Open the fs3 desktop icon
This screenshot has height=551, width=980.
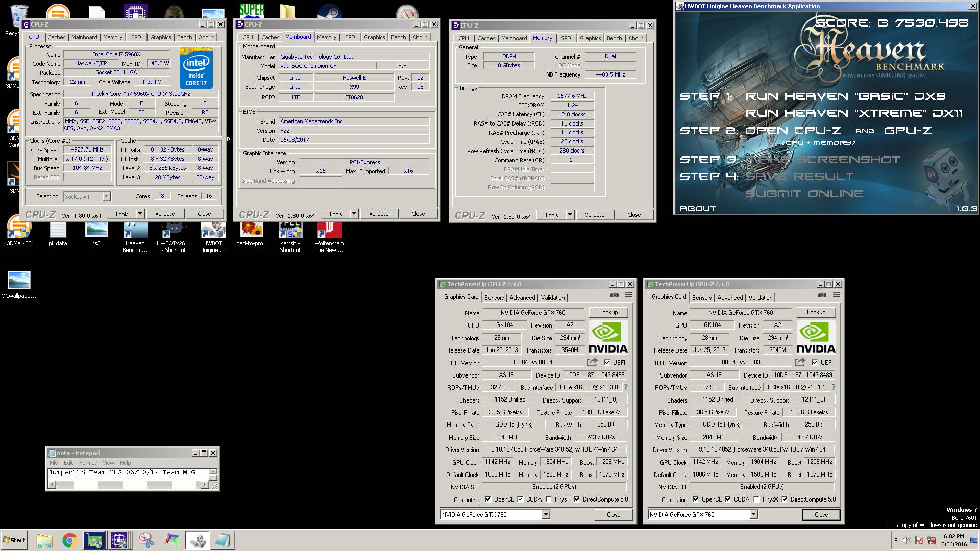[96, 234]
